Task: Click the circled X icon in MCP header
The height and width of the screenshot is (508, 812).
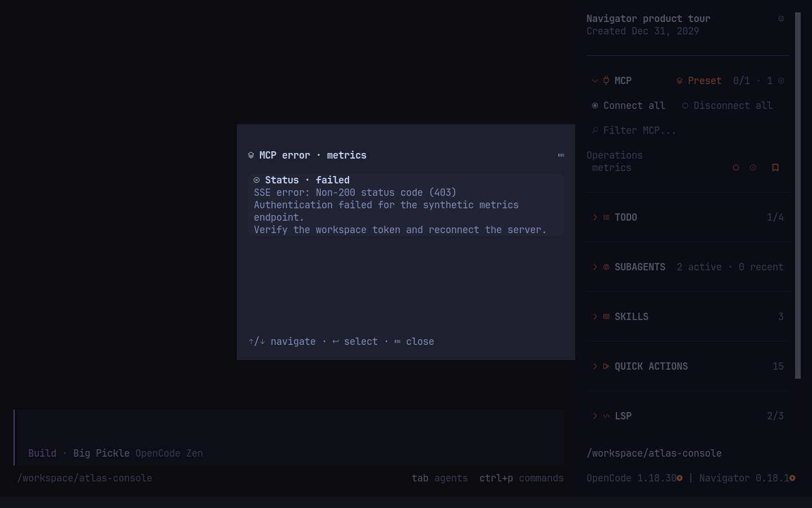Action: (x=781, y=81)
